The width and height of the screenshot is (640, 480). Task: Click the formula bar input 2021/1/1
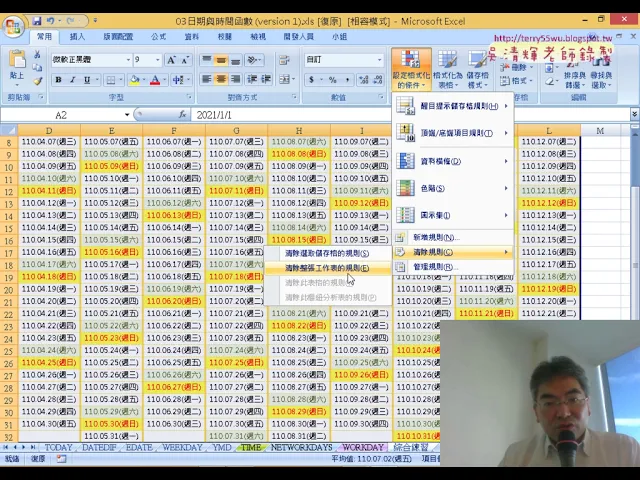[x=291, y=115]
